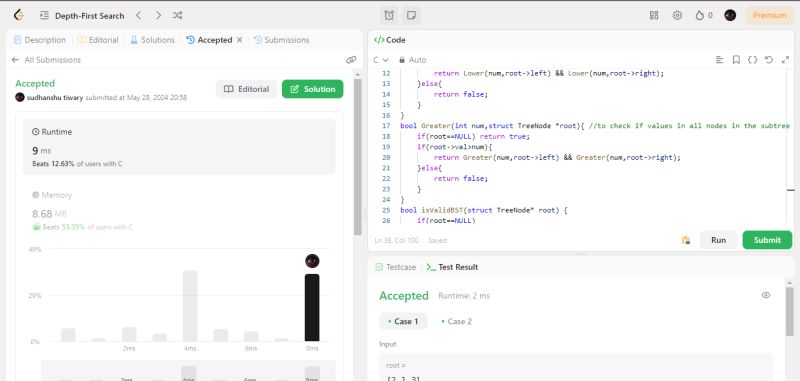This screenshot has width=800, height=381.
Task: Select Case 2 result
Action: pyautogui.click(x=457, y=321)
